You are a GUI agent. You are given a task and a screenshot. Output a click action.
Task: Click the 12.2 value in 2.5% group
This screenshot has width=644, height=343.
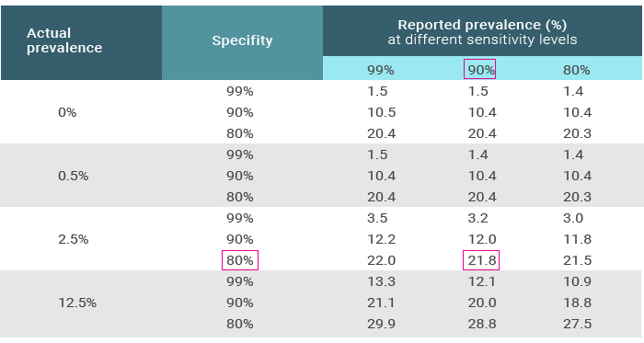point(381,239)
